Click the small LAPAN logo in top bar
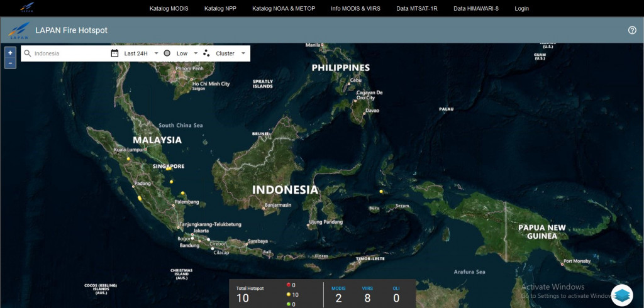644x308 pixels. point(27,7)
